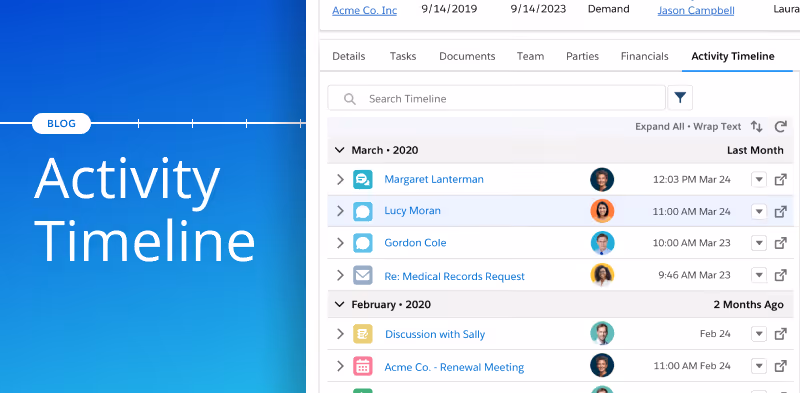Open the Lucy Moran link
800x393 pixels.
point(412,211)
